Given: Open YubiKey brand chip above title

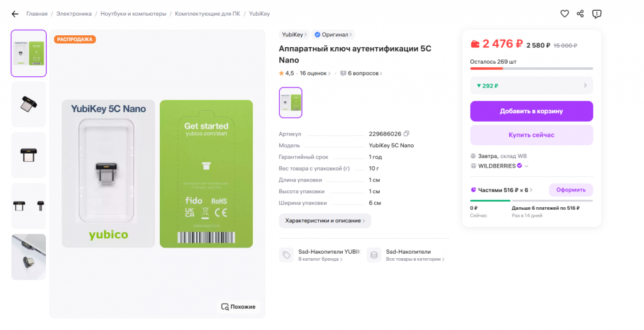Looking at the screenshot, I should tap(294, 35).
